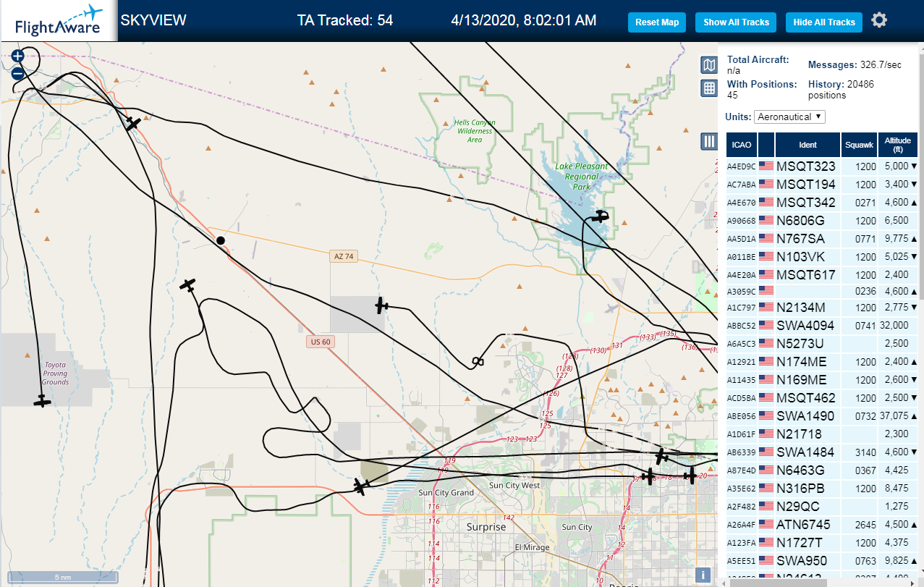Select the SWA4094 aircraft row
Screen dimensions: 924x587
[823, 325]
